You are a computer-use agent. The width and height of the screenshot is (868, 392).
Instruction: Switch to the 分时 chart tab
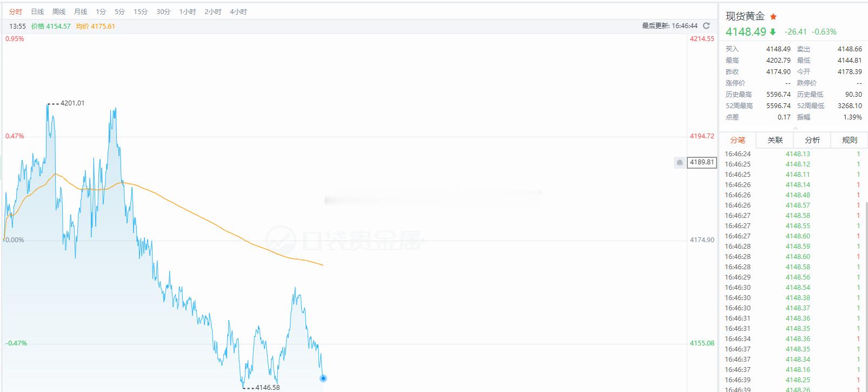click(x=16, y=11)
